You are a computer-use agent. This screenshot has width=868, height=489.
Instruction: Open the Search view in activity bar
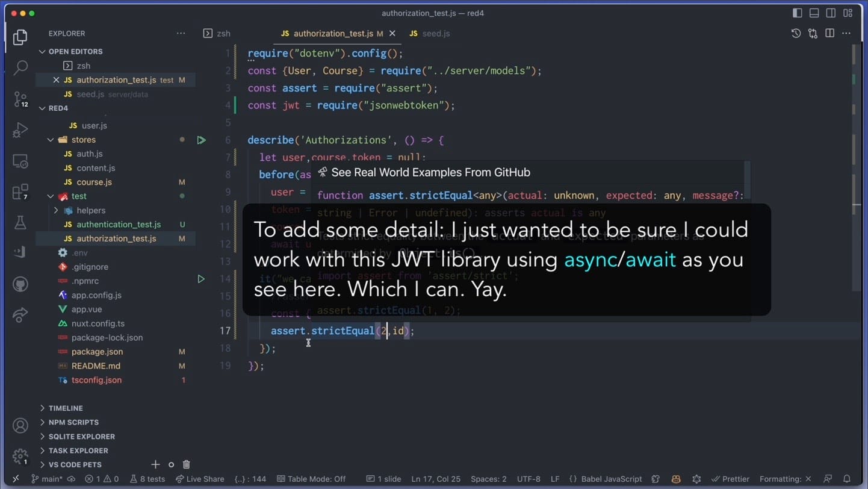click(20, 67)
